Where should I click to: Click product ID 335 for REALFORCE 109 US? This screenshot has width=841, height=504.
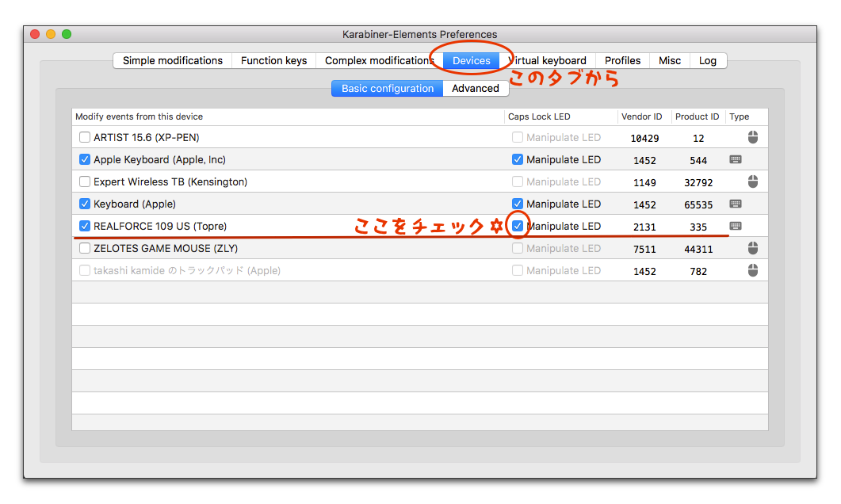(698, 227)
